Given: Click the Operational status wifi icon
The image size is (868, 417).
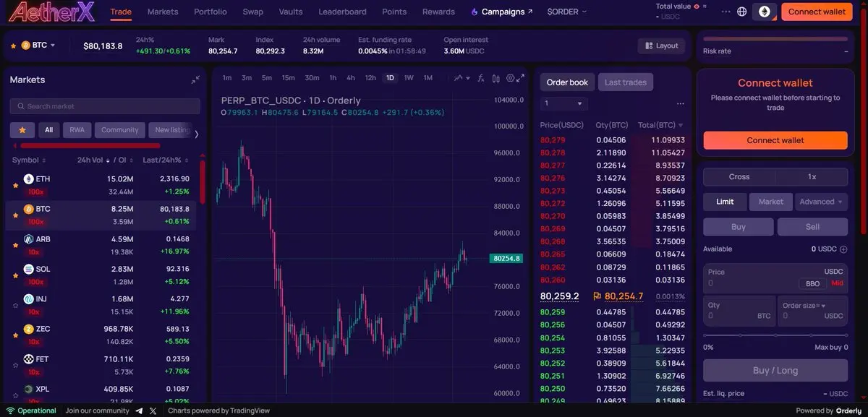Looking at the screenshot, I should tap(10, 410).
